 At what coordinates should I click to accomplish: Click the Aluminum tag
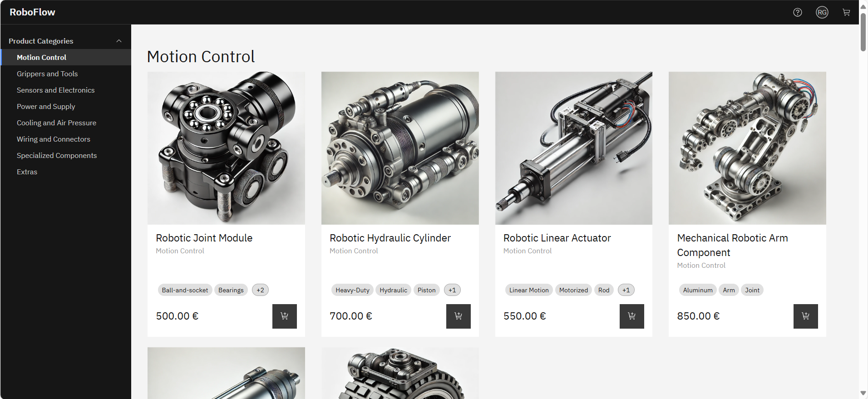point(698,290)
